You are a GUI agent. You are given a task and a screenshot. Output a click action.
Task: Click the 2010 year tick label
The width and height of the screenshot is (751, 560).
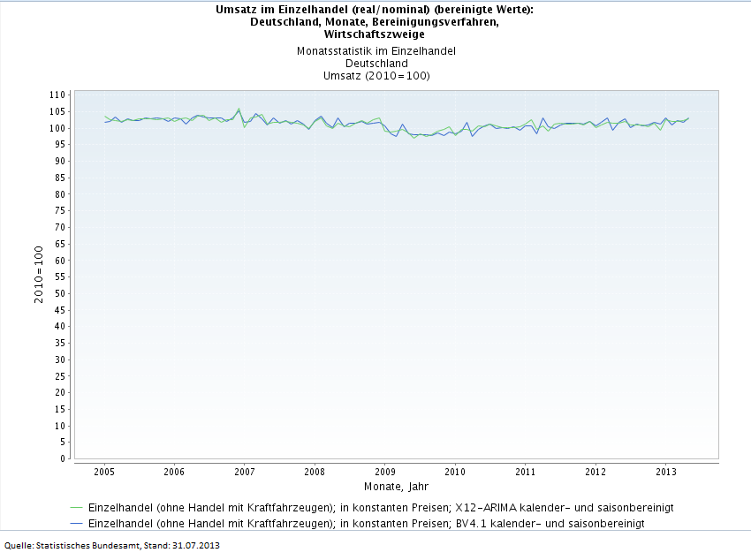455,473
